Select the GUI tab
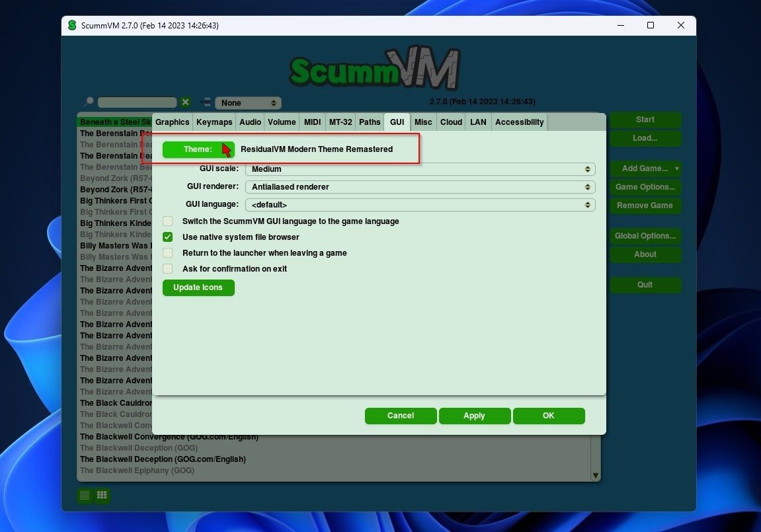This screenshot has height=532, width=761. pos(397,122)
